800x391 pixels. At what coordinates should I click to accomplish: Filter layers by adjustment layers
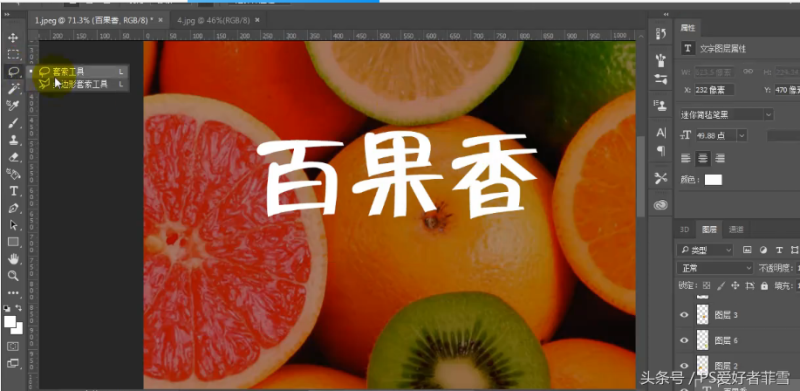point(763,250)
